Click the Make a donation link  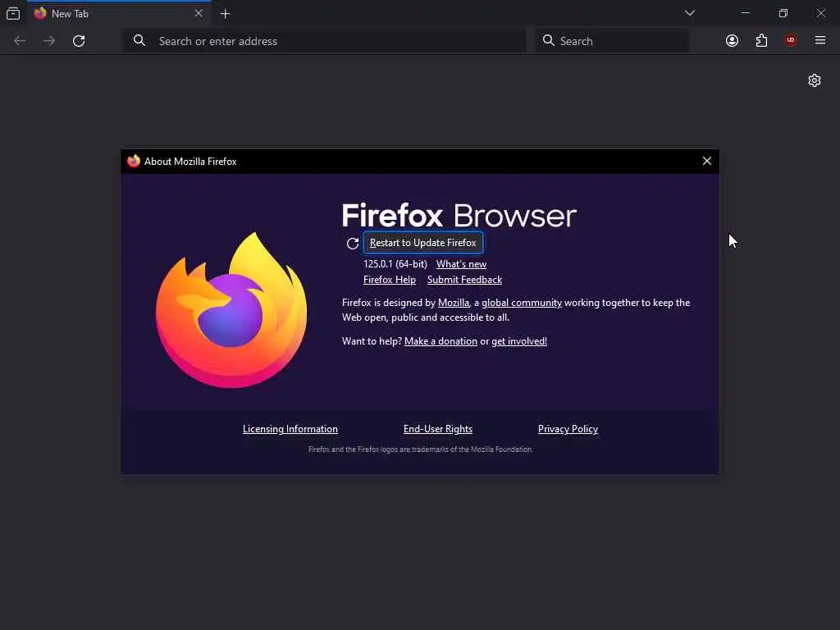click(x=441, y=341)
